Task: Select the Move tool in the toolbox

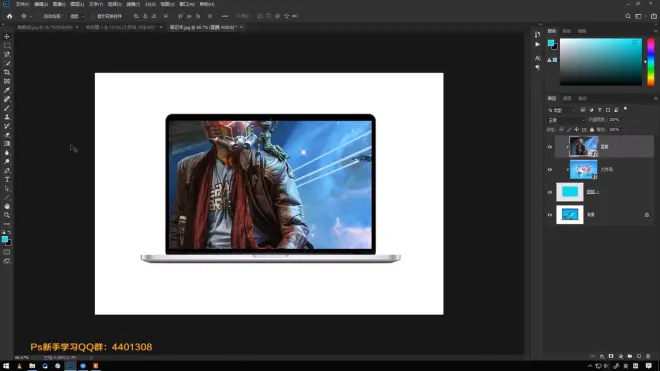Action: (x=7, y=37)
